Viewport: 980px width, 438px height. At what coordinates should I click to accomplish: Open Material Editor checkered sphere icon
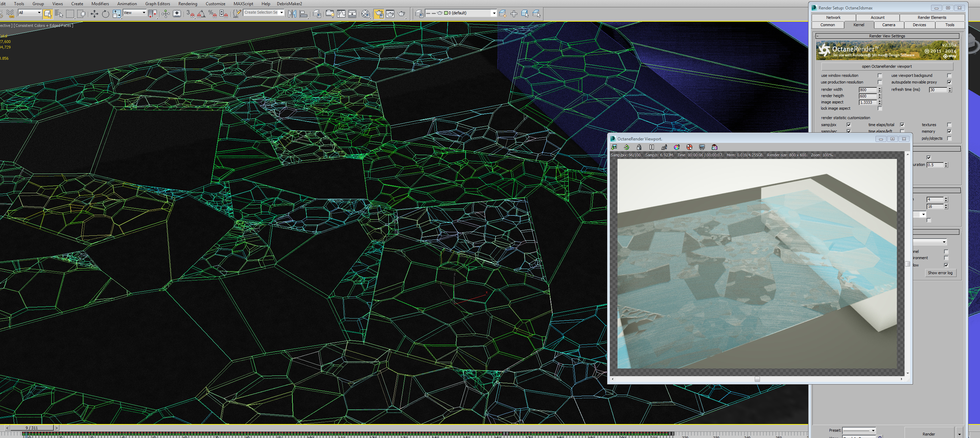pos(366,14)
